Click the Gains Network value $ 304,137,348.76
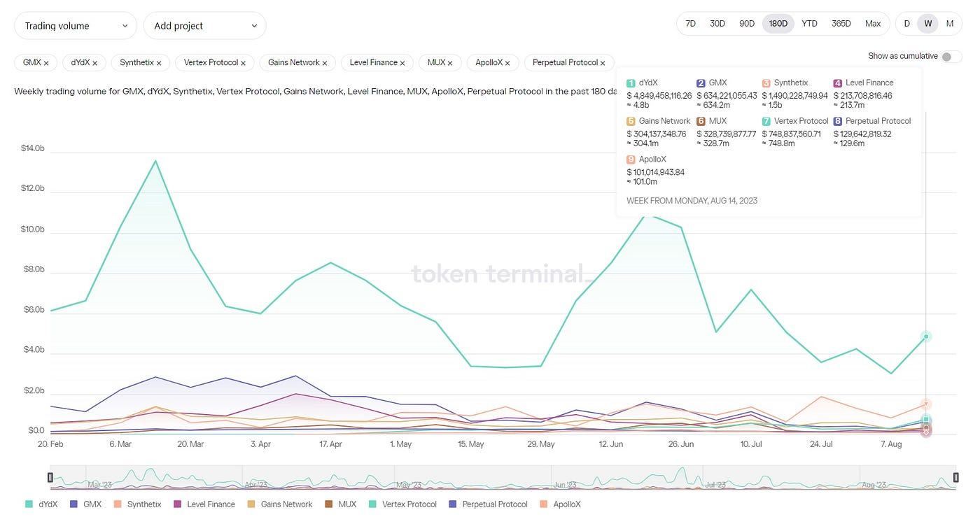Viewport: 980px width, 517px height. click(656, 134)
